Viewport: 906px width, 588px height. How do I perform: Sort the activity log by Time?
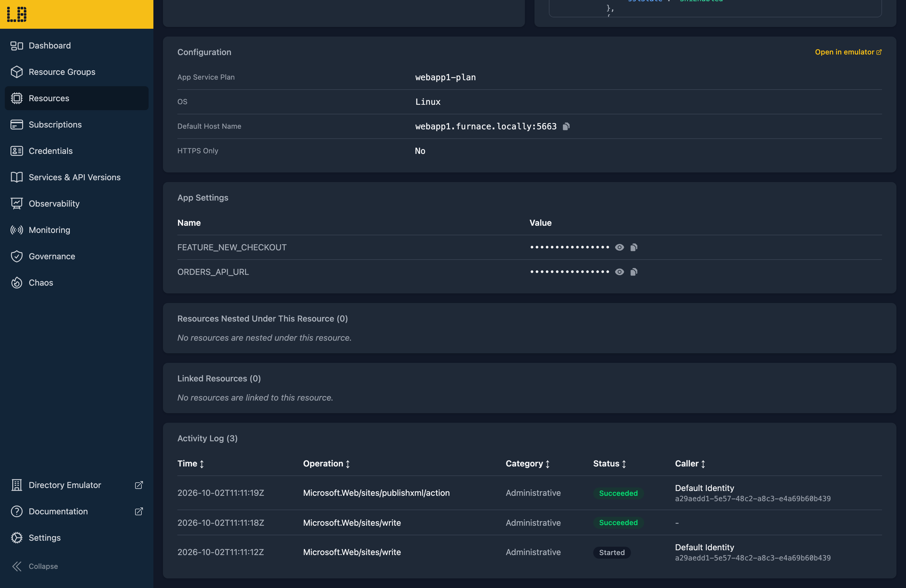click(191, 464)
